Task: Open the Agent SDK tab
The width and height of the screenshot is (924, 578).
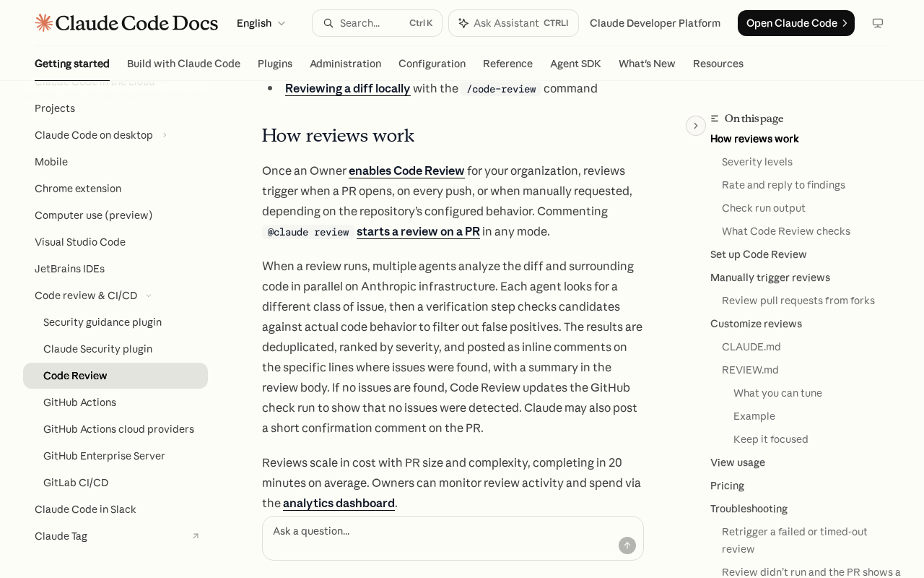Action: [x=575, y=64]
